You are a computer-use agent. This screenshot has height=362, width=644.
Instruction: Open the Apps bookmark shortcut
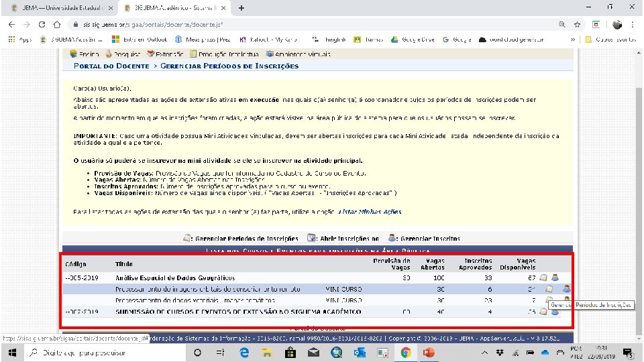tap(19, 40)
